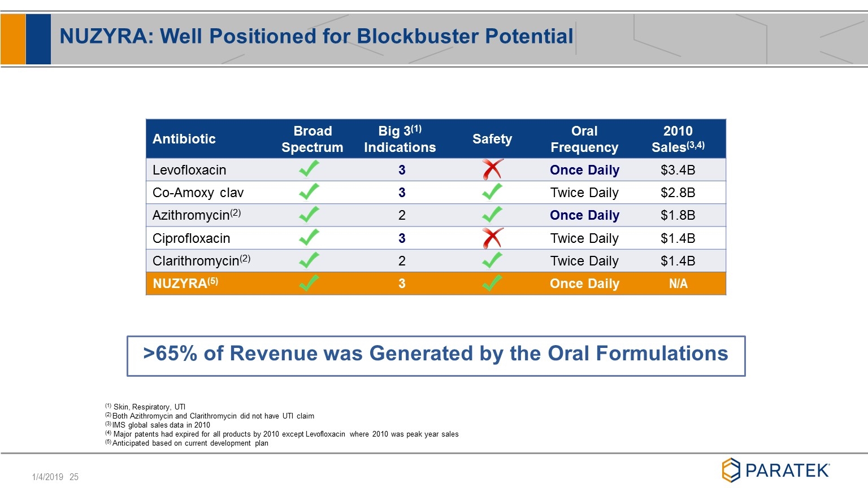Click the Levofloxacin Broad Spectrum green checkmark

309,169
